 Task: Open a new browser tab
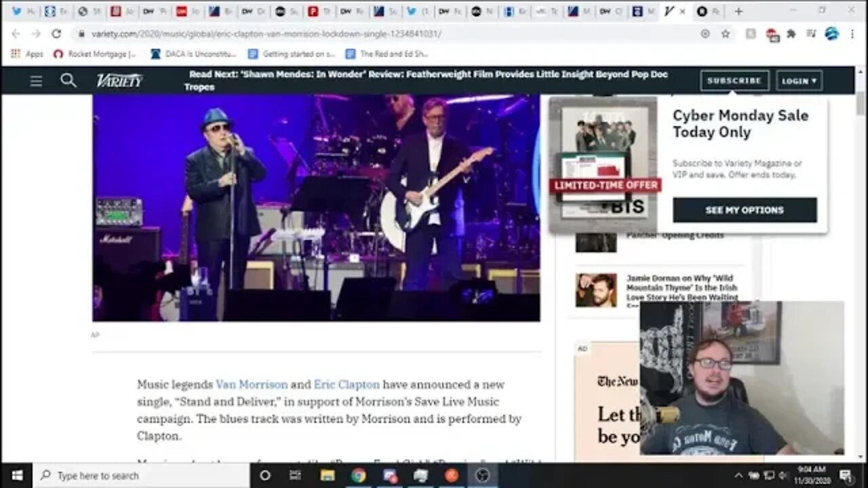738,12
